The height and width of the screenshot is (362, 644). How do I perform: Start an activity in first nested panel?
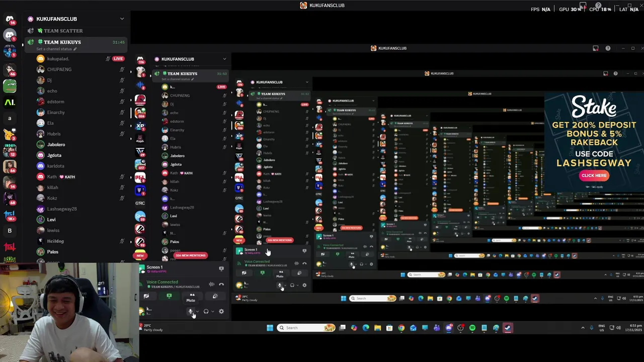coord(192,296)
